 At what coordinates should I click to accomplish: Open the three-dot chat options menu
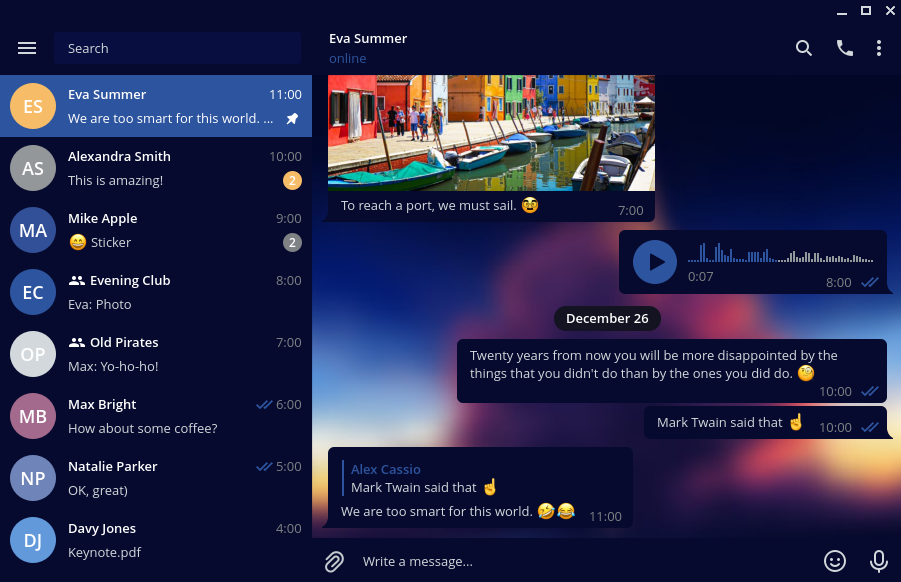click(x=879, y=47)
